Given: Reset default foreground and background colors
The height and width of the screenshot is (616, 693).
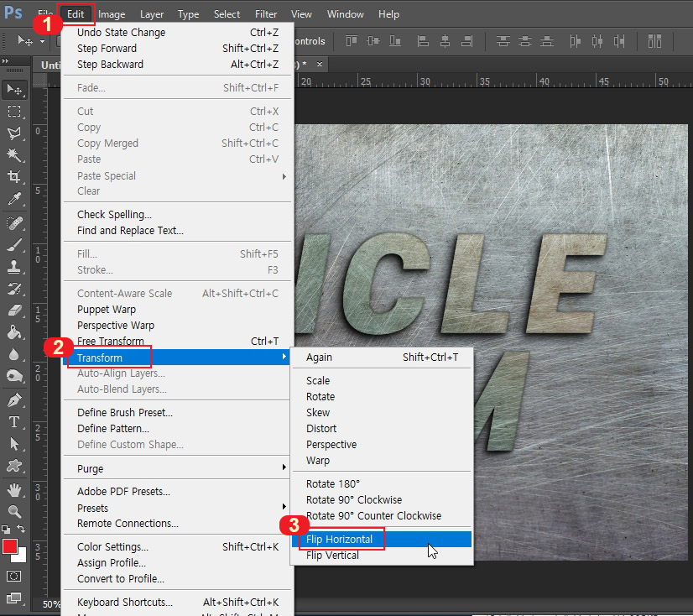Looking at the screenshot, I should coord(6,529).
